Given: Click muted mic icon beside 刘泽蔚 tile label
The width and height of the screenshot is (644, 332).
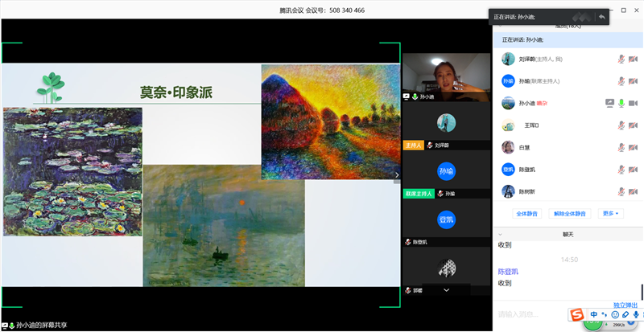Looking at the screenshot, I should point(430,146).
